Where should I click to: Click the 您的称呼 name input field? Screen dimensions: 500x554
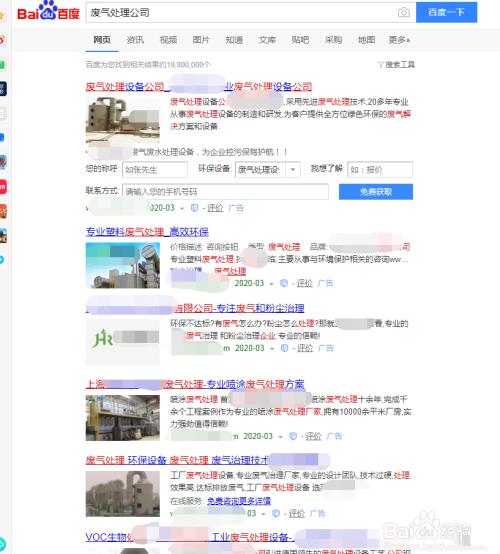pos(155,170)
